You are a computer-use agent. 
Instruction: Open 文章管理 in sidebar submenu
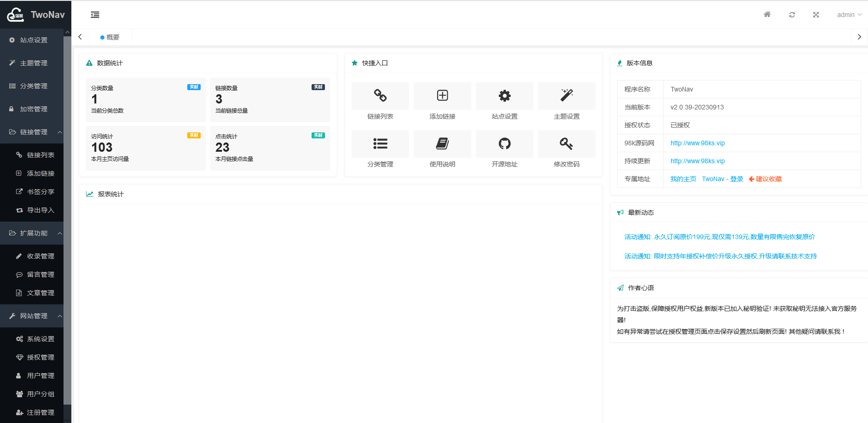tap(32, 293)
